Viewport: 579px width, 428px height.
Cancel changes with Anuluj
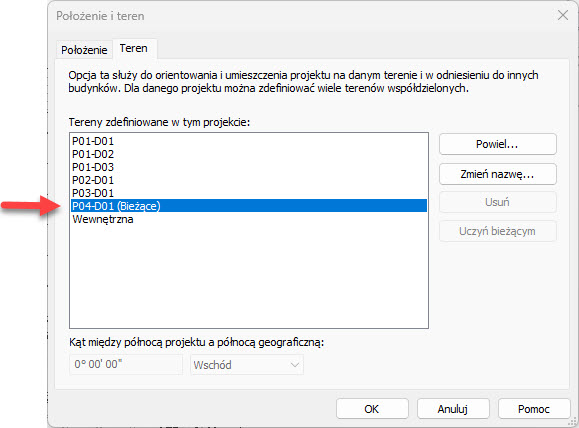coord(453,409)
